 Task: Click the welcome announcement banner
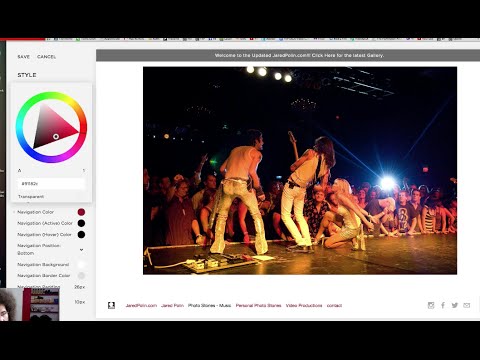point(288,55)
